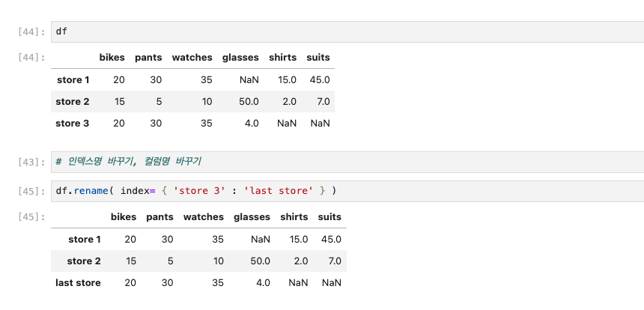Click the [43]: cell prompt
644x310 pixels.
pyautogui.click(x=31, y=162)
